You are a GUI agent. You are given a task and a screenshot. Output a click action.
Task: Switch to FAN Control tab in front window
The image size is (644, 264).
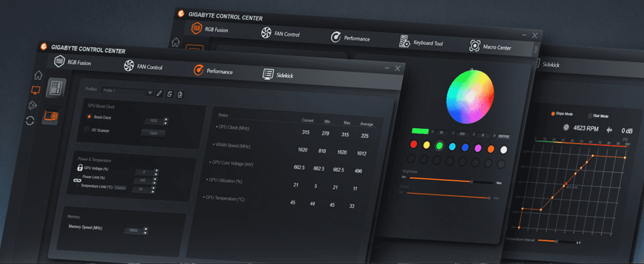point(143,66)
